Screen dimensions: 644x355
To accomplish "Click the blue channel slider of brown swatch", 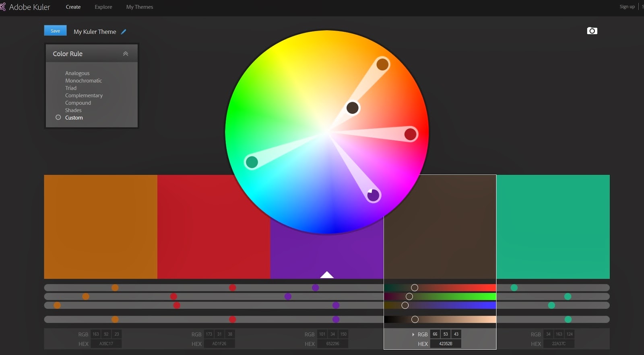I will (440, 305).
